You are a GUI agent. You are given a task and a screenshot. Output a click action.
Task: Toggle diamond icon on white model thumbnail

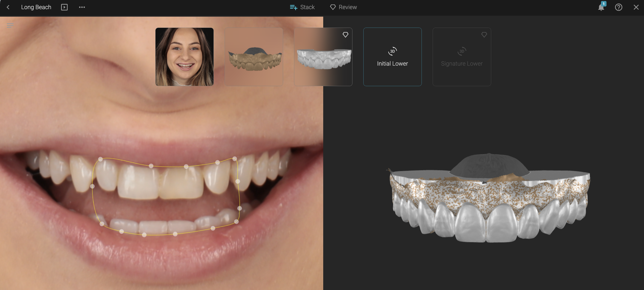[345, 35]
